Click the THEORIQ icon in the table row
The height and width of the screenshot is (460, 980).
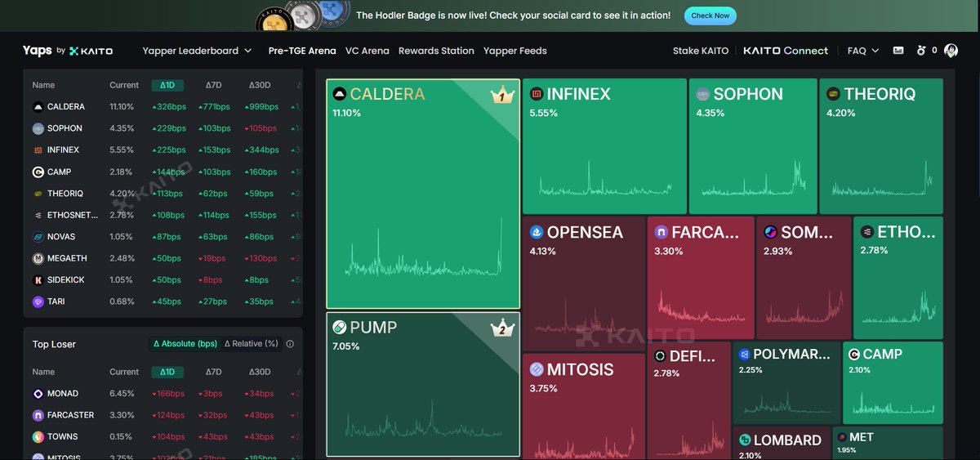click(38, 194)
